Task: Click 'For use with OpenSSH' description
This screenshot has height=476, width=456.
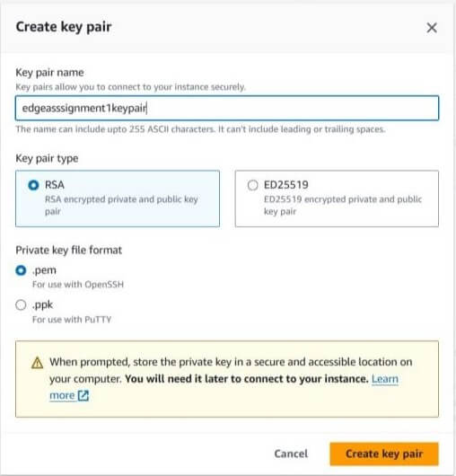Action: 78,285
